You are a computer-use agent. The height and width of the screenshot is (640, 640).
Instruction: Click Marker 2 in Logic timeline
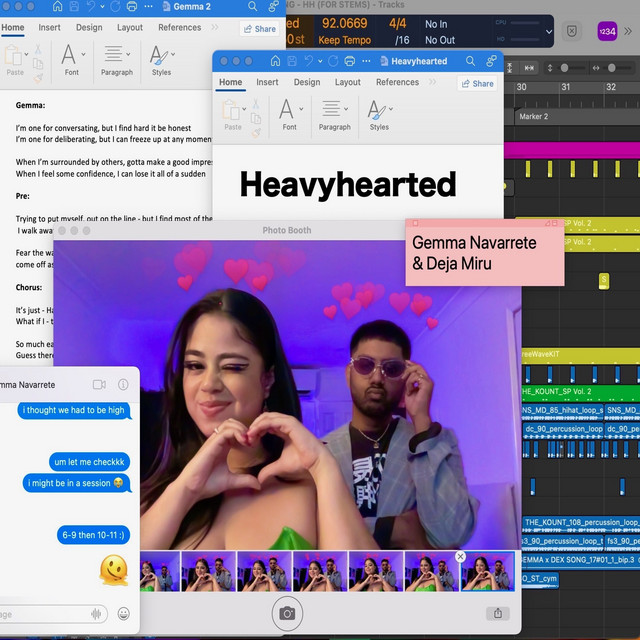point(533,116)
